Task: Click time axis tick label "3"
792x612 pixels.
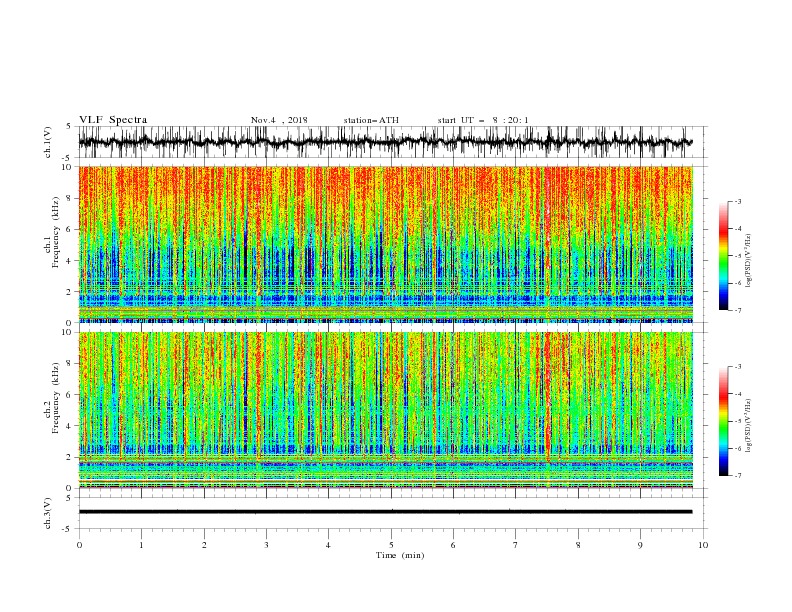Action: tap(266, 545)
